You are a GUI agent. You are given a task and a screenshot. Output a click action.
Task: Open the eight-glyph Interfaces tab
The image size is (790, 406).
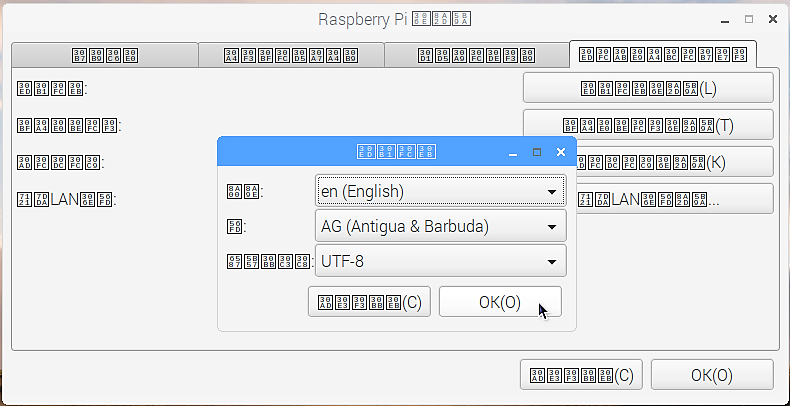(x=291, y=55)
